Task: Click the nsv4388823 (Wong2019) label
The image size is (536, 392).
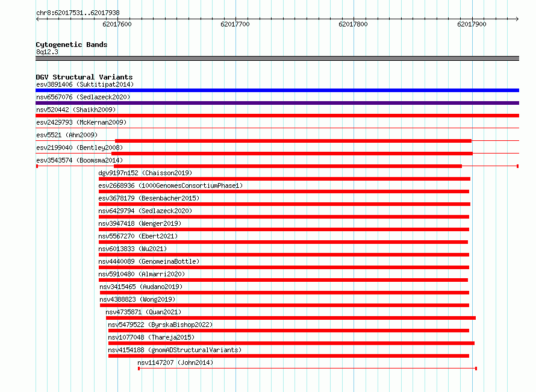Action: (x=137, y=299)
